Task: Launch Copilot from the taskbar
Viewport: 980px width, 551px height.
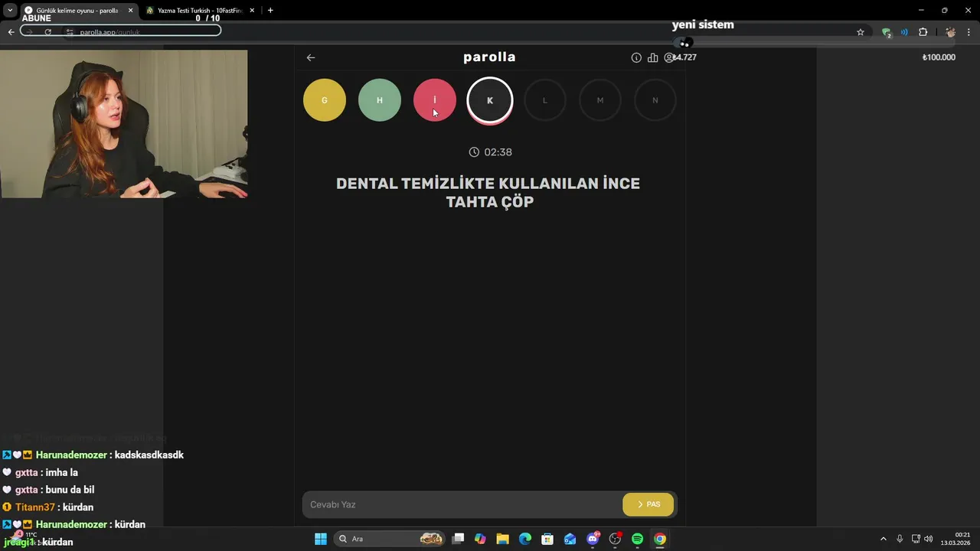Action: click(x=480, y=539)
